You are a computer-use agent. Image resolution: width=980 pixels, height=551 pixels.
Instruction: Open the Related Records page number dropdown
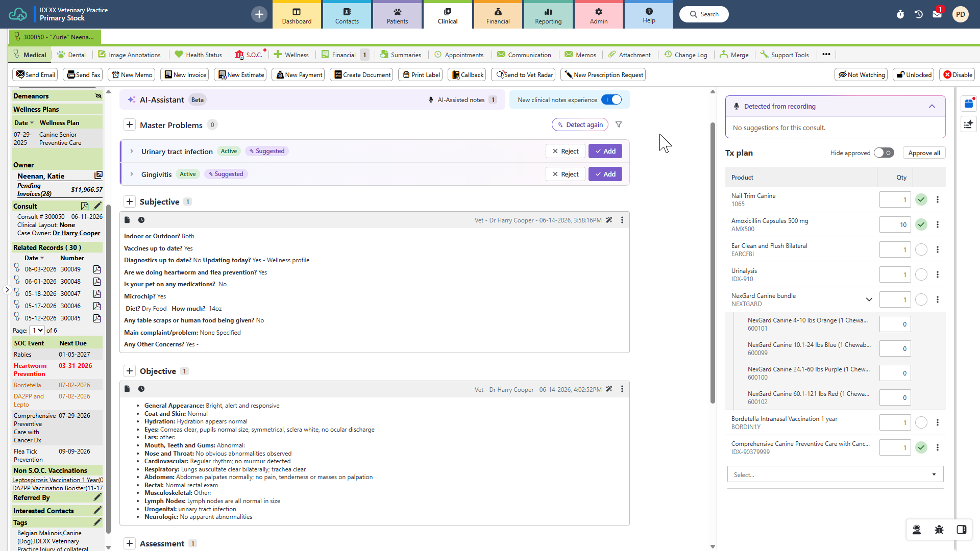click(37, 331)
